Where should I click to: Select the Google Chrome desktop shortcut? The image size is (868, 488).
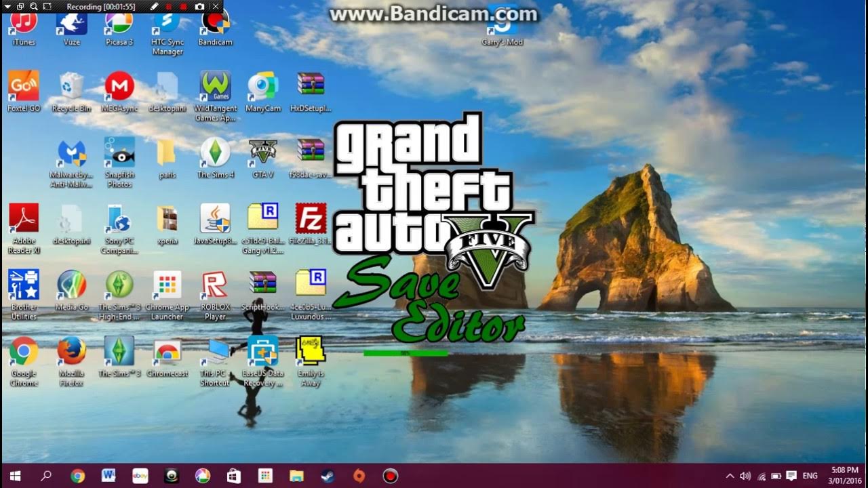pyautogui.click(x=24, y=362)
